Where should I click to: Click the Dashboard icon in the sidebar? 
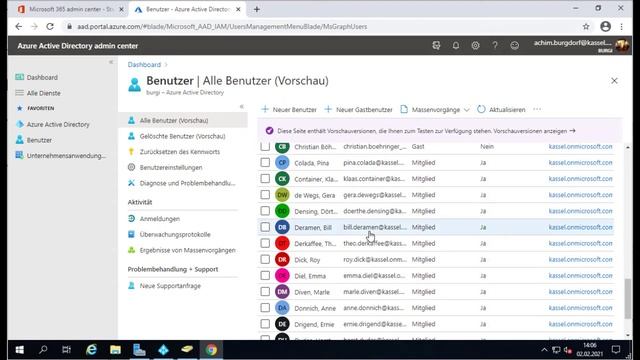[19, 77]
